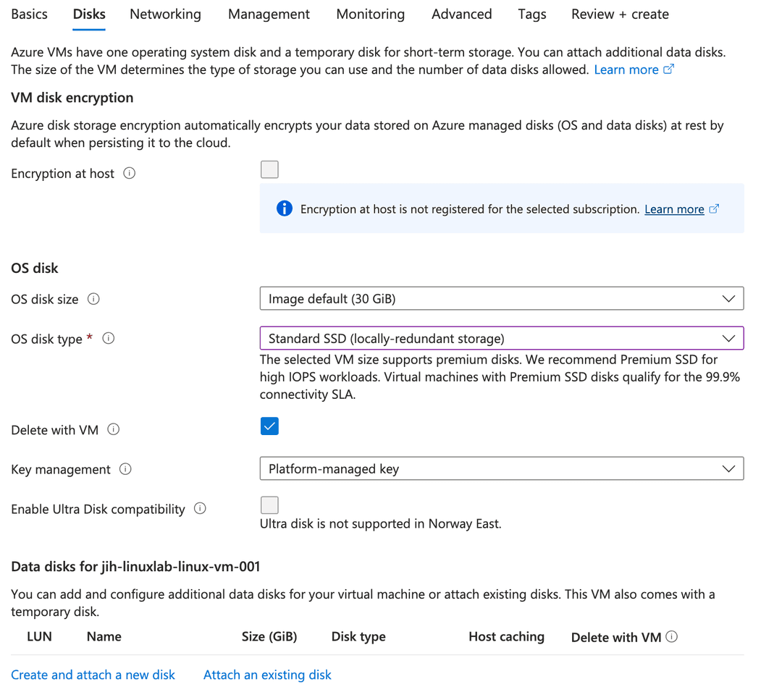The width and height of the screenshot is (782, 700).
Task: Click Attach an existing disk link
Action: pos(267,675)
